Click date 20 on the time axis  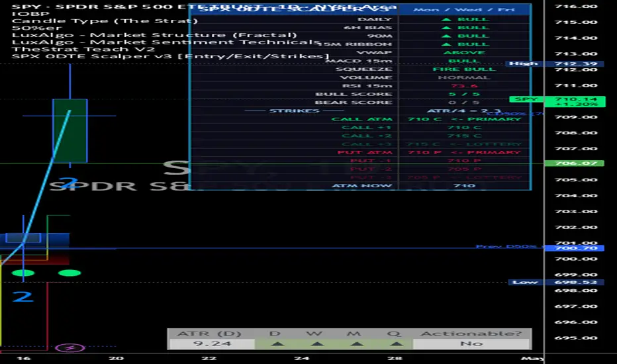(x=116, y=358)
